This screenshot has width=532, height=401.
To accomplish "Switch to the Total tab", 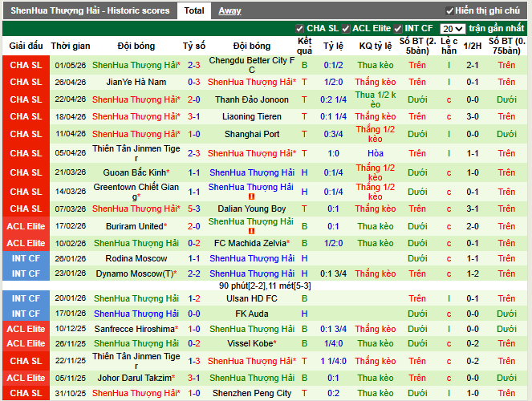I will coord(194,10).
